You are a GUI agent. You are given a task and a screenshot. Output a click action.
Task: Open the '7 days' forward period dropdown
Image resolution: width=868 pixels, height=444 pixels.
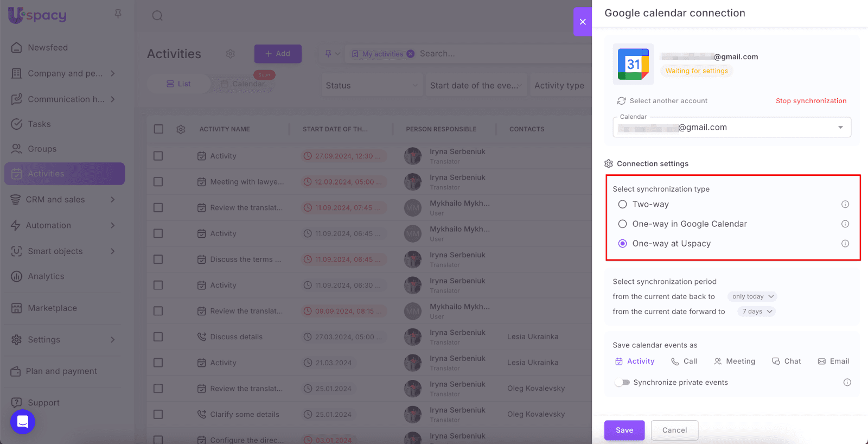[757, 312]
